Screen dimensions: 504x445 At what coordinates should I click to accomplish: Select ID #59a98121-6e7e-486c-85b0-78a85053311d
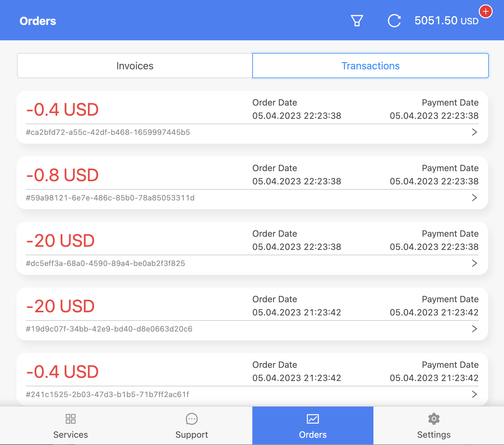tap(110, 198)
